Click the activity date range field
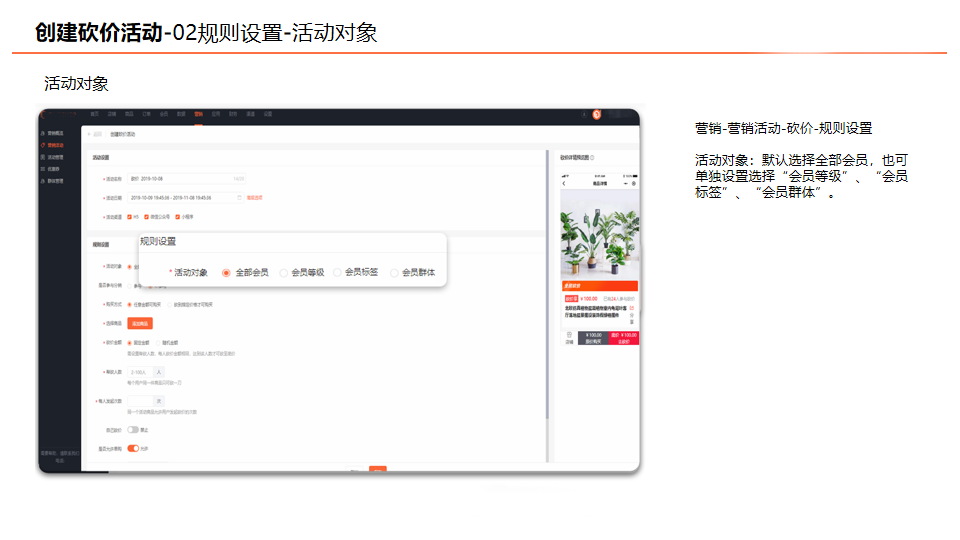This screenshot has height=540, width=960. (x=186, y=198)
